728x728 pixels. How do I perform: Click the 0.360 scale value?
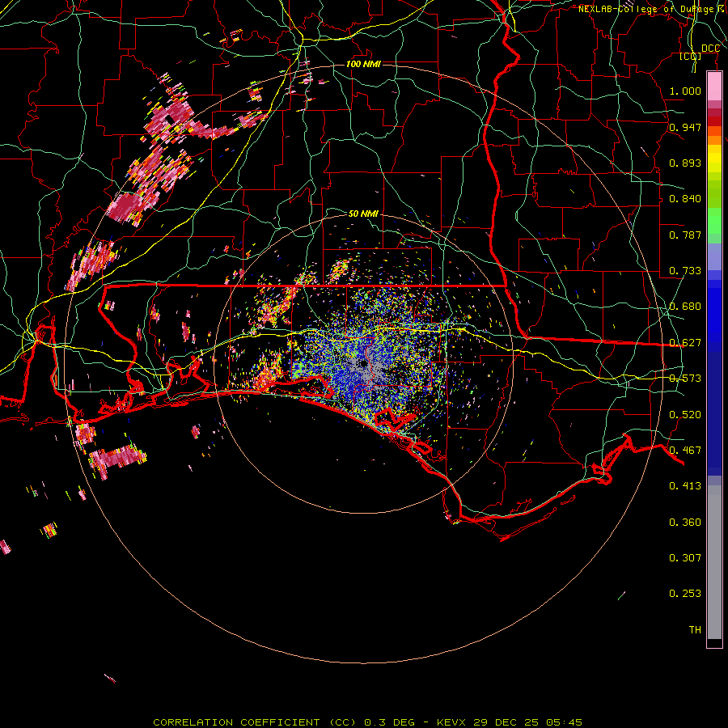coord(685,523)
